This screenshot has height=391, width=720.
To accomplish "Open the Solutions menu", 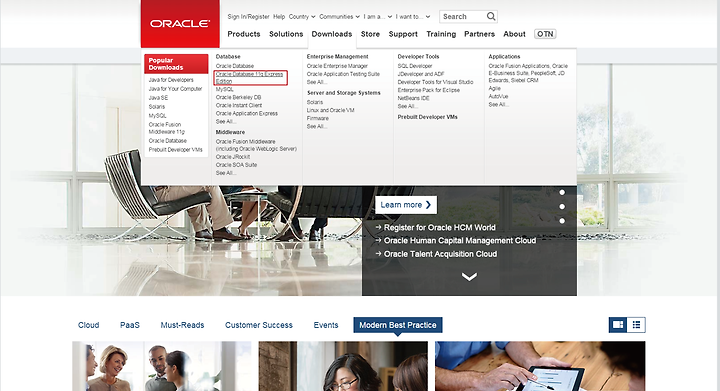I will (x=286, y=34).
